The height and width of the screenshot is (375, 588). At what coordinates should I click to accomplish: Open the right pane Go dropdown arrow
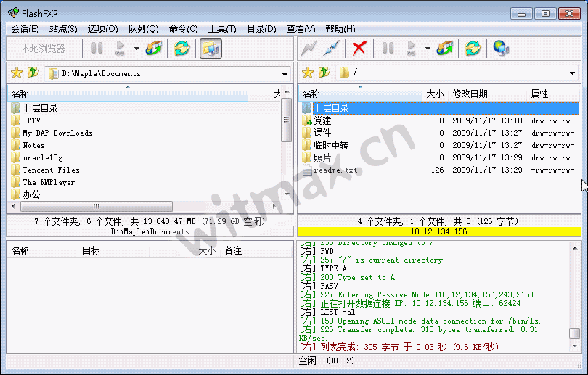click(428, 49)
